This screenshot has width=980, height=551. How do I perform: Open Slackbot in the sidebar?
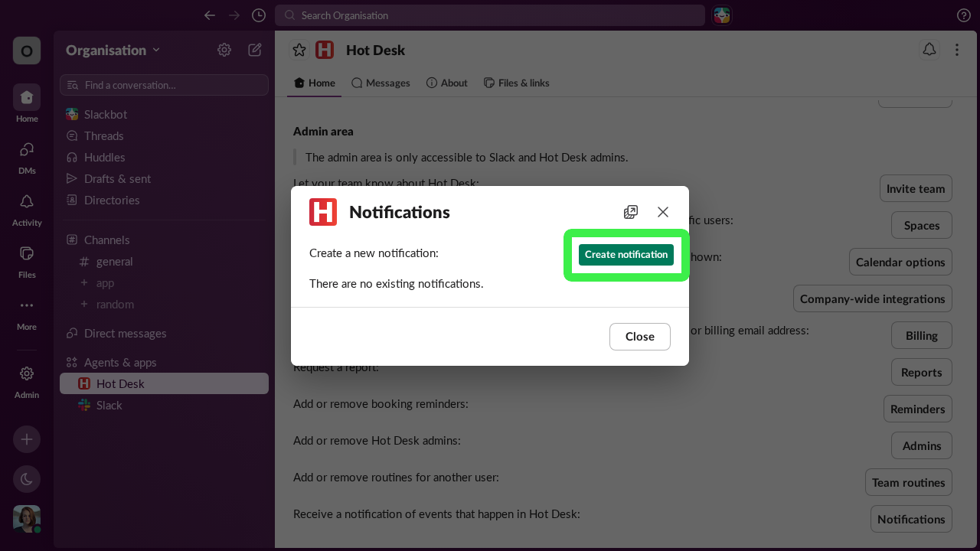point(164,114)
